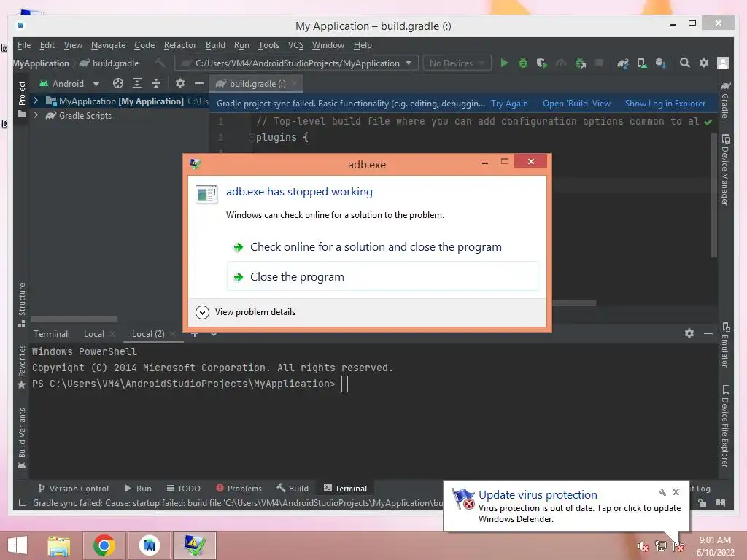Open Project panel options gear

pos(179,83)
